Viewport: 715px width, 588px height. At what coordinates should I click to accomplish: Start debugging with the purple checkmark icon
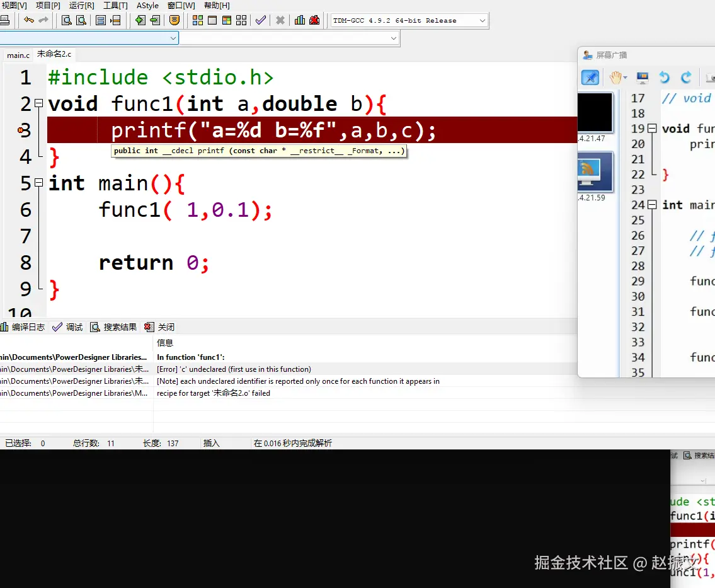[x=261, y=20]
